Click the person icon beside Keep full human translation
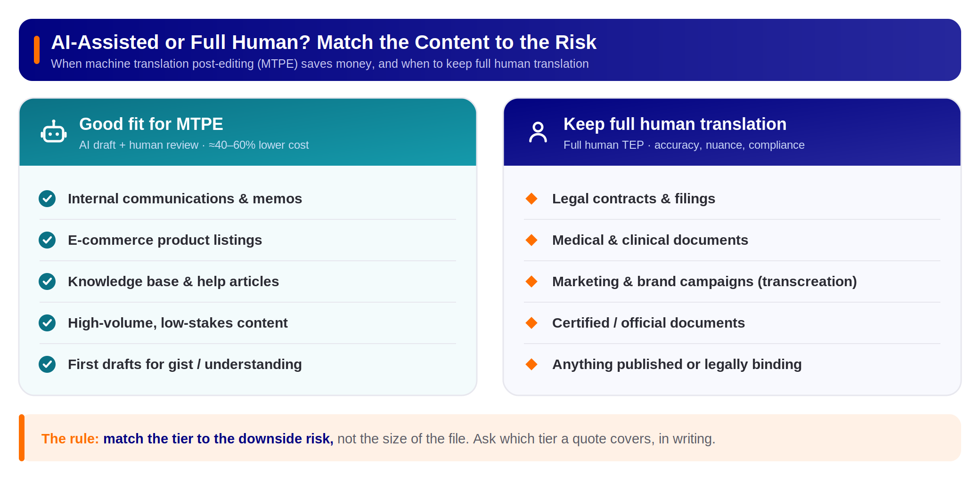980x482 pixels. coord(538,132)
